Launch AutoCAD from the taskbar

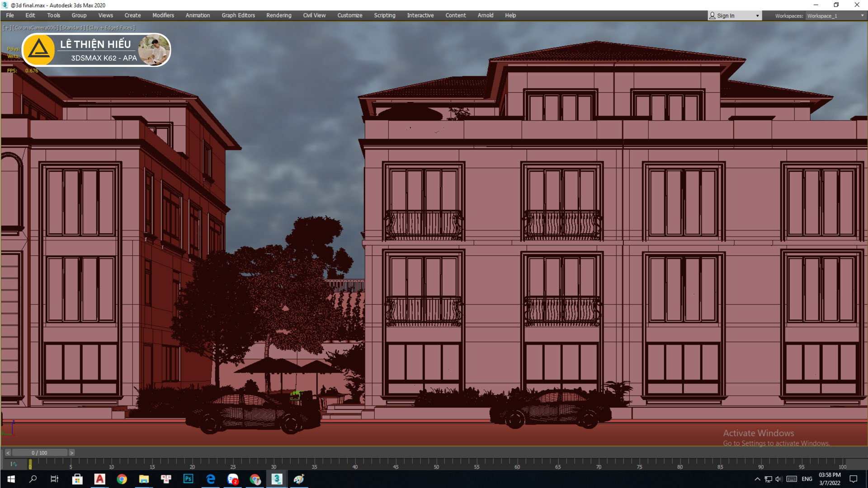(x=99, y=479)
